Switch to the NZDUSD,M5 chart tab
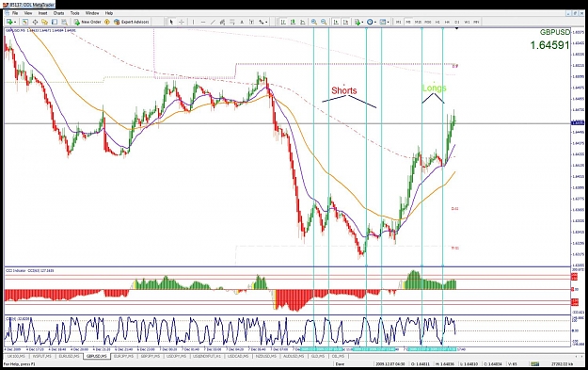This screenshot has height=370, width=588. (x=265, y=356)
